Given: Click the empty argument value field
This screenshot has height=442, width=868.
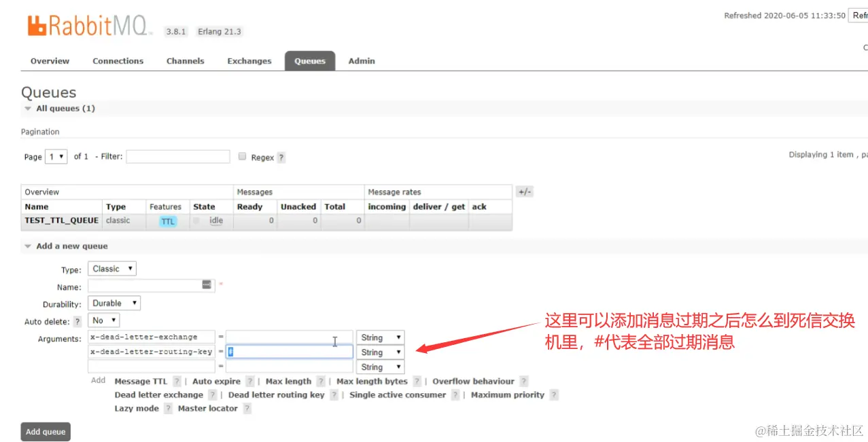Looking at the screenshot, I should [x=290, y=367].
